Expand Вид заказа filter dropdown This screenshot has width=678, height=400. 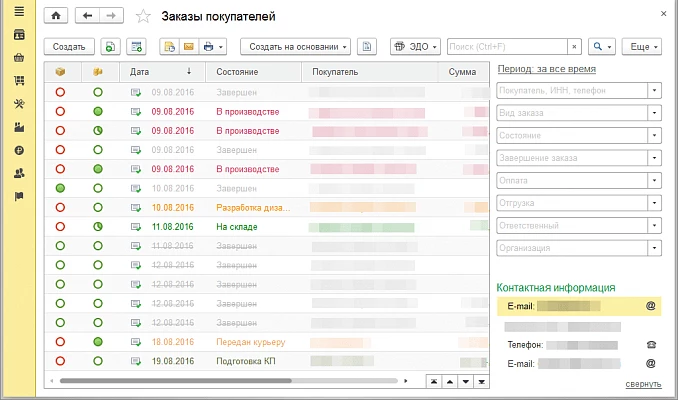[654, 113]
